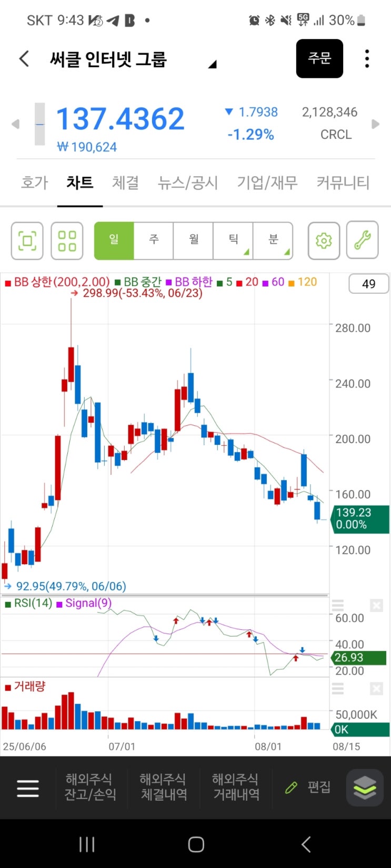Switch to the 차트 tab
391x868 pixels.
(x=80, y=182)
